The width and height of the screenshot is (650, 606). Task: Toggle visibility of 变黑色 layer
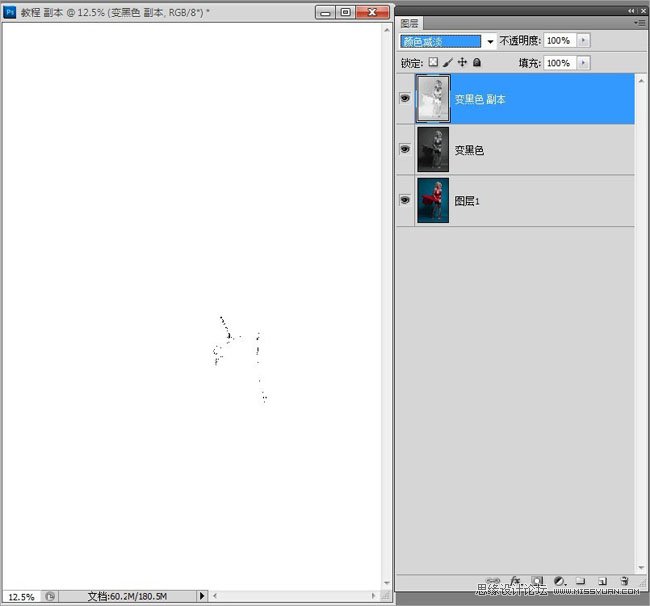[405, 149]
